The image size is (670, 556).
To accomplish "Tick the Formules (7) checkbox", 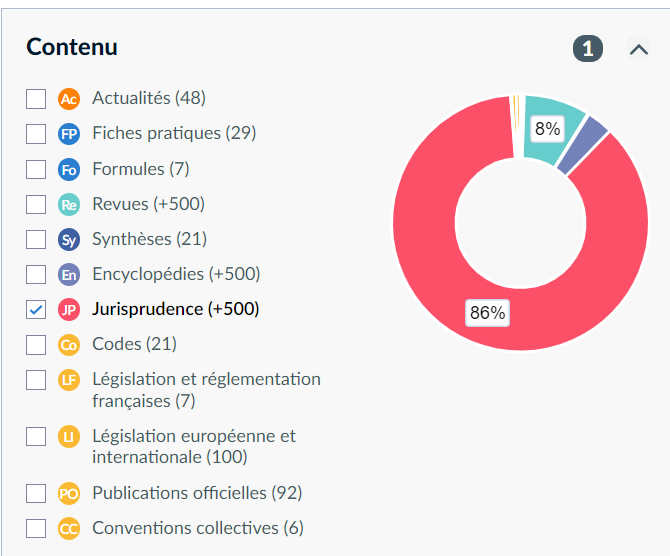I will 36,169.
